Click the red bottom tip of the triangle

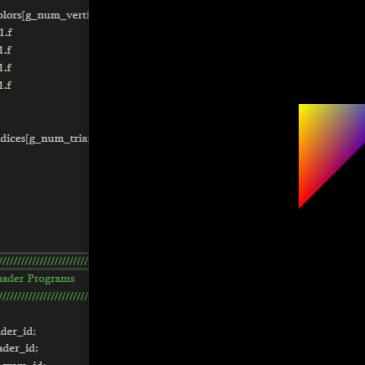(x=301, y=203)
